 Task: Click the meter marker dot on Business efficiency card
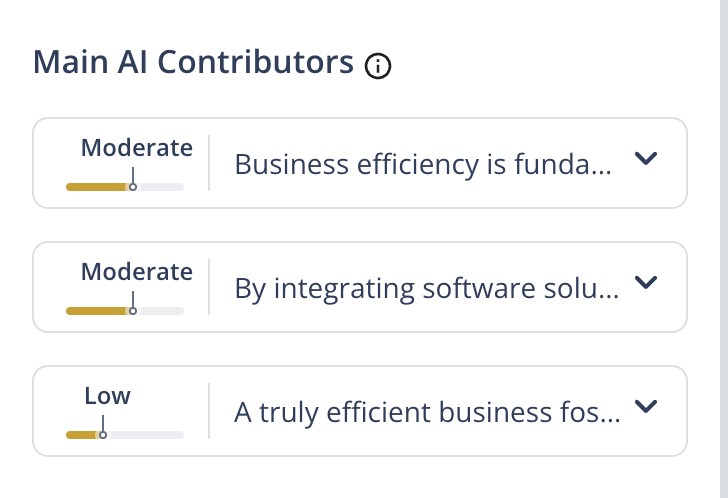point(133,187)
